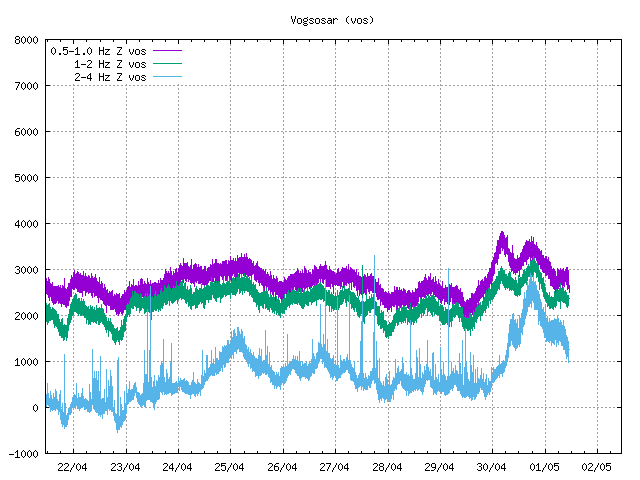Click y-axis label 5000
The width and height of the screenshot is (640, 480).
tap(26, 178)
